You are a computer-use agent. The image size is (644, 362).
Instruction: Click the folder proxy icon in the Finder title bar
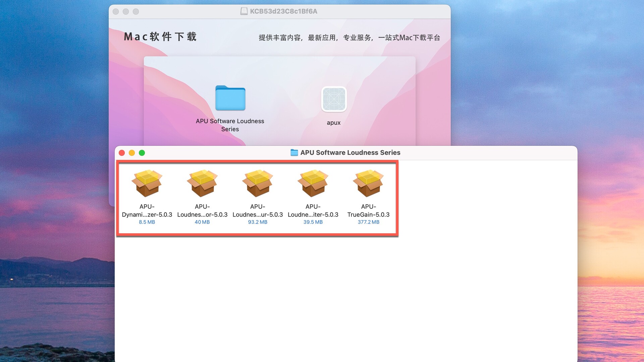click(x=294, y=153)
